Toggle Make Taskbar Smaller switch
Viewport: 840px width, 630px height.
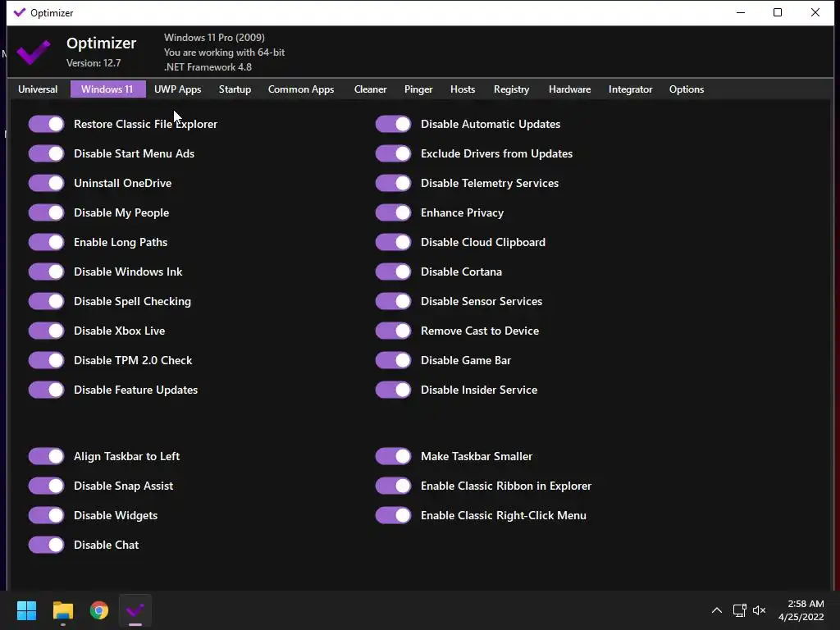[393, 456]
